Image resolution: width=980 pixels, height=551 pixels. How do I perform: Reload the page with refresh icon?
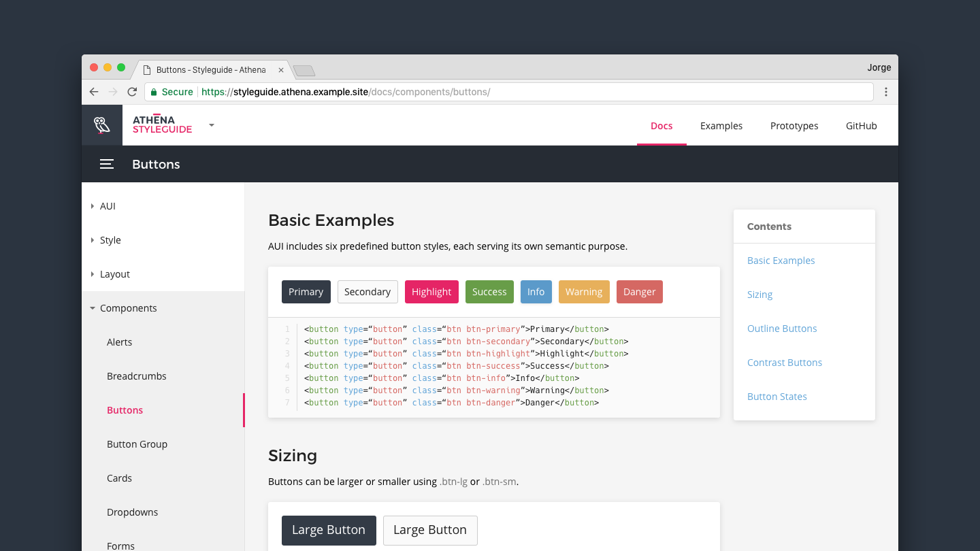click(x=132, y=92)
